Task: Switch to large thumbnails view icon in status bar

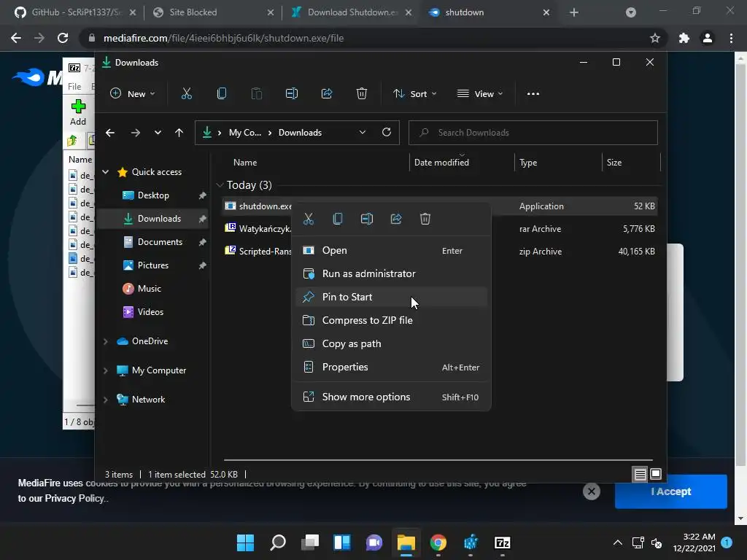Action: (x=656, y=474)
